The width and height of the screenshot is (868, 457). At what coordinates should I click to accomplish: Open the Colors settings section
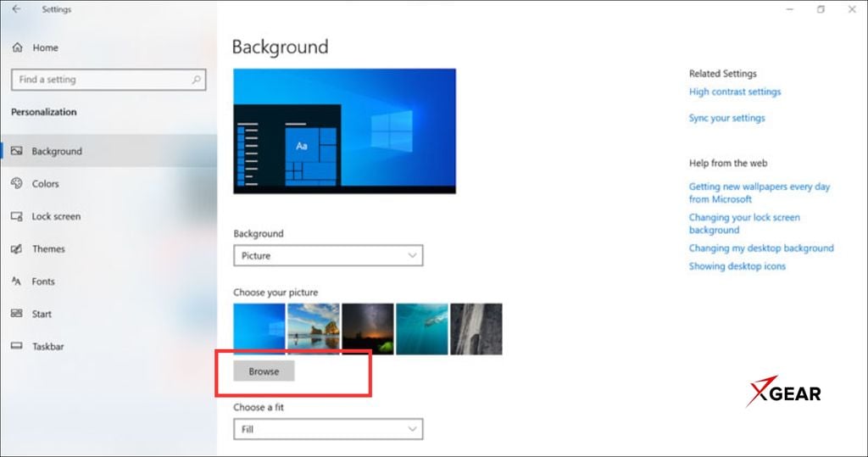pos(108,183)
